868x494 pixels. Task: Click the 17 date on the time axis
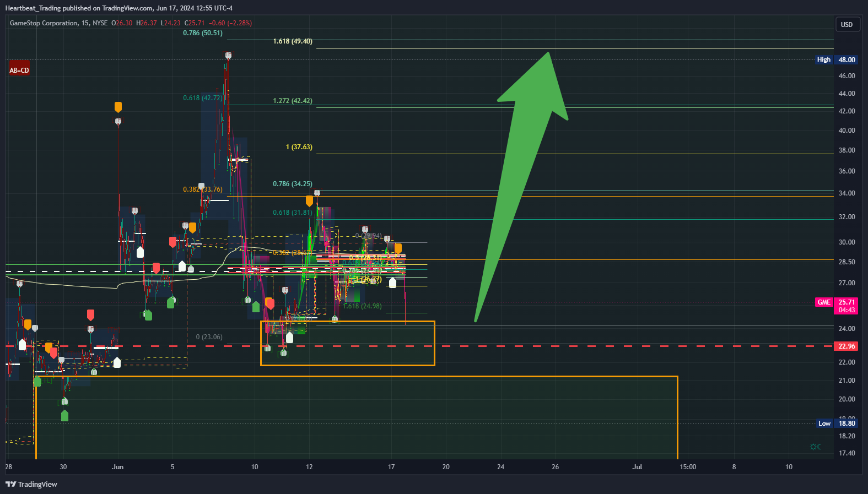coord(391,467)
